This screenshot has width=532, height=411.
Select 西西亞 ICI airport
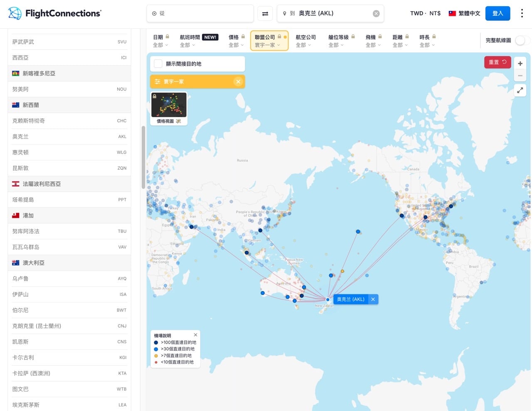(69, 57)
